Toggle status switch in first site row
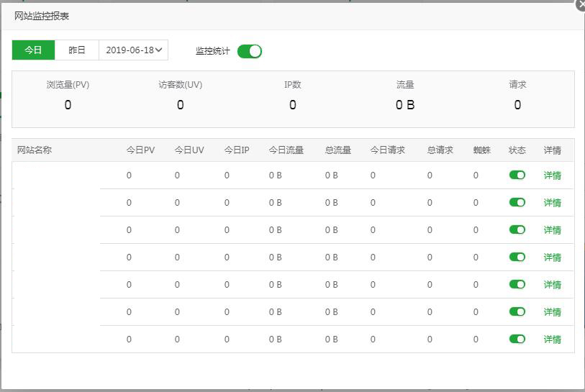585x392 pixels. click(x=517, y=175)
